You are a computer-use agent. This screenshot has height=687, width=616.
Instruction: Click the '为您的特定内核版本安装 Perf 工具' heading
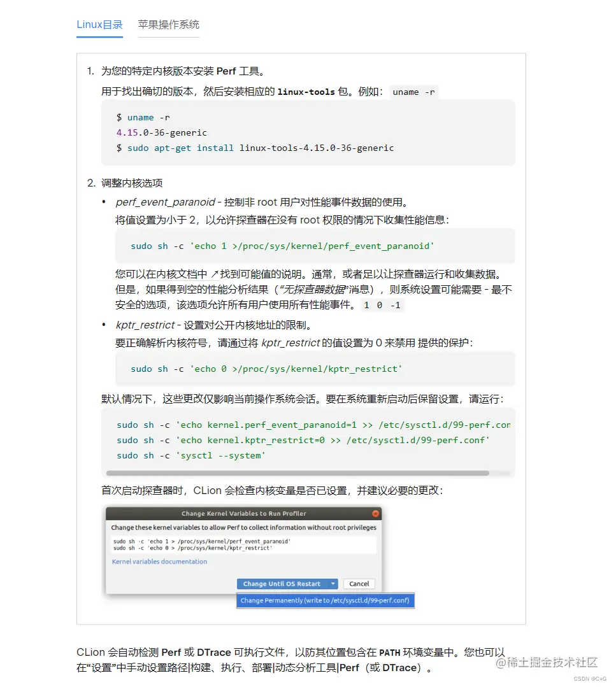[183, 71]
